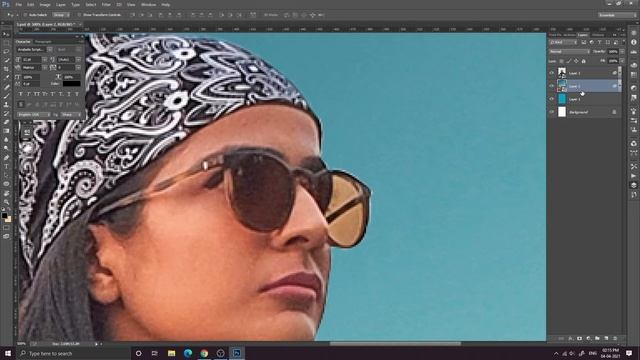Open the Filter menu

click(106, 4)
